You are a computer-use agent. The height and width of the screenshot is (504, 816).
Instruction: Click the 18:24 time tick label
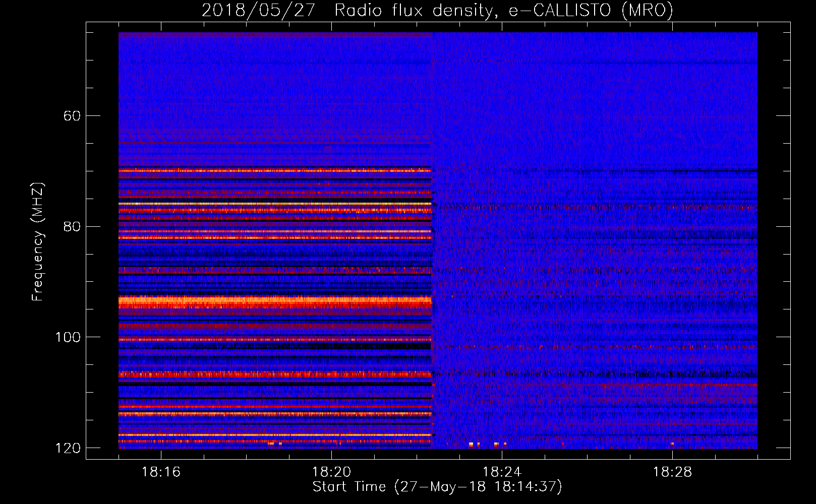502,472
